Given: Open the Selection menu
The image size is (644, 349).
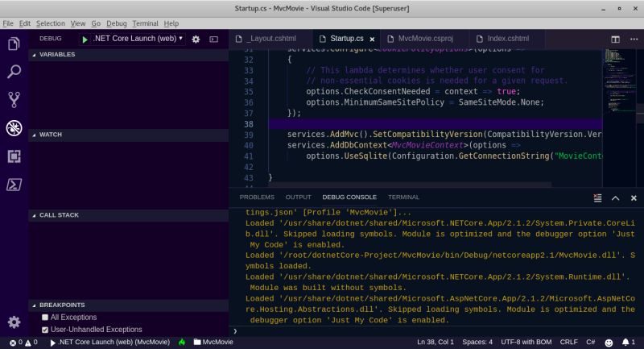Looking at the screenshot, I should pos(51,23).
